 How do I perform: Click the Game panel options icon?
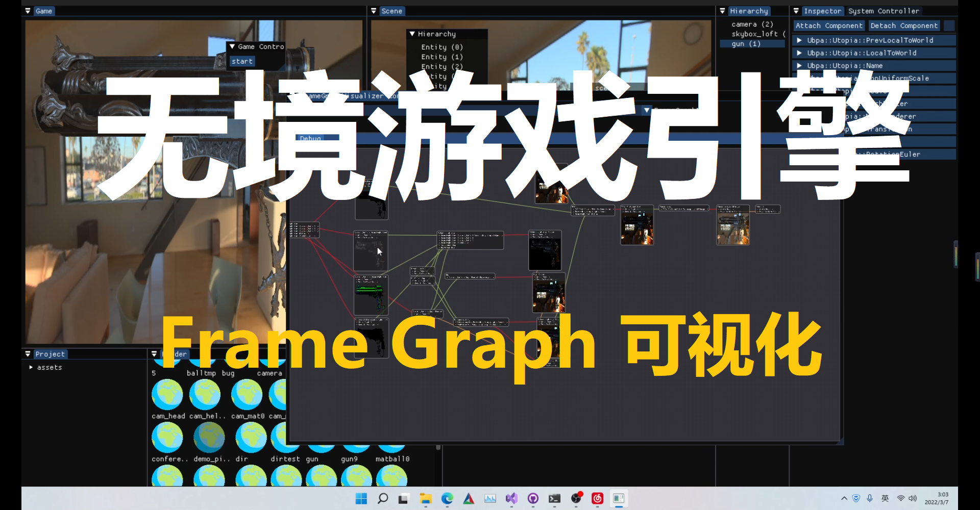pyautogui.click(x=28, y=11)
